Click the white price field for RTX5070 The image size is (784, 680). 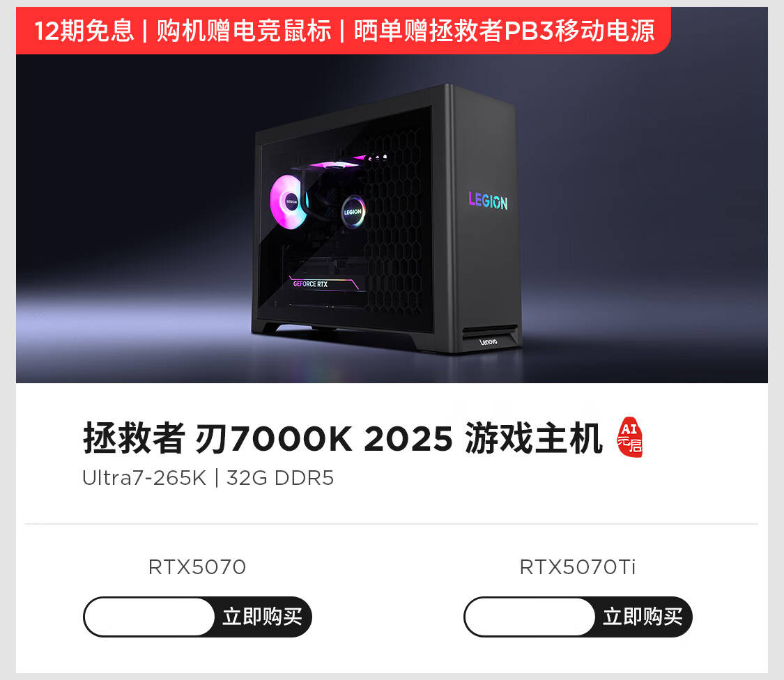150,617
